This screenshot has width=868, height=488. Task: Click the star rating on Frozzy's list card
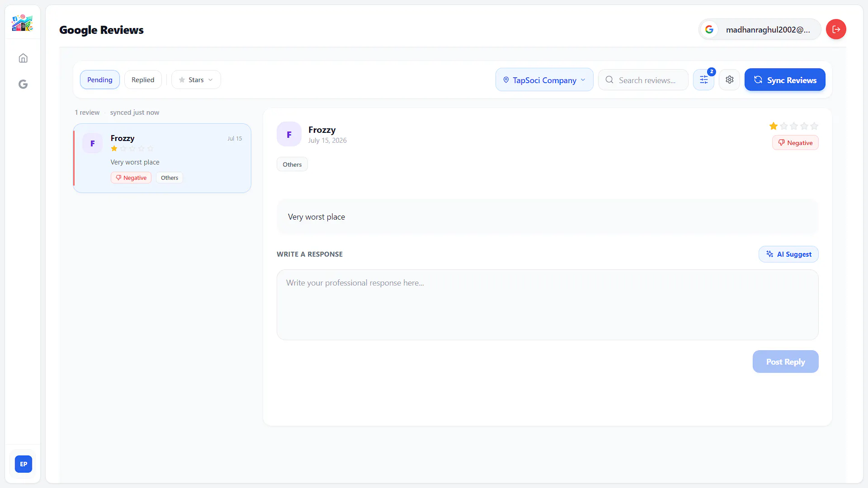coord(132,149)
